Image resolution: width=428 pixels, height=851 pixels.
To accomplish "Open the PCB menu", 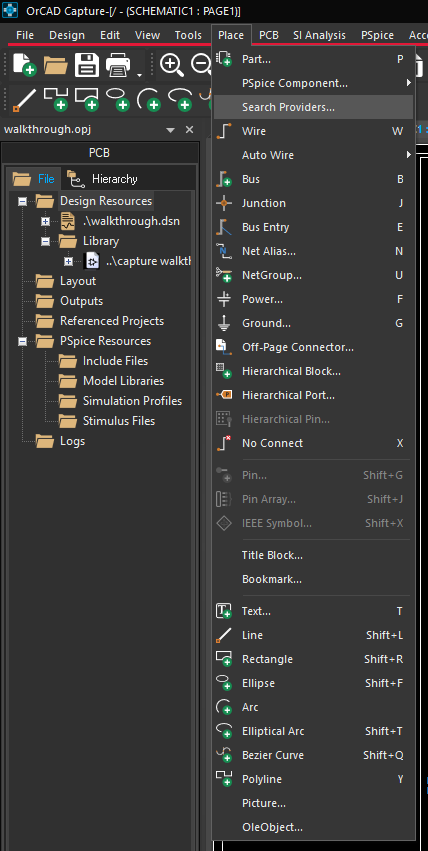I will (x=269, y=35).
